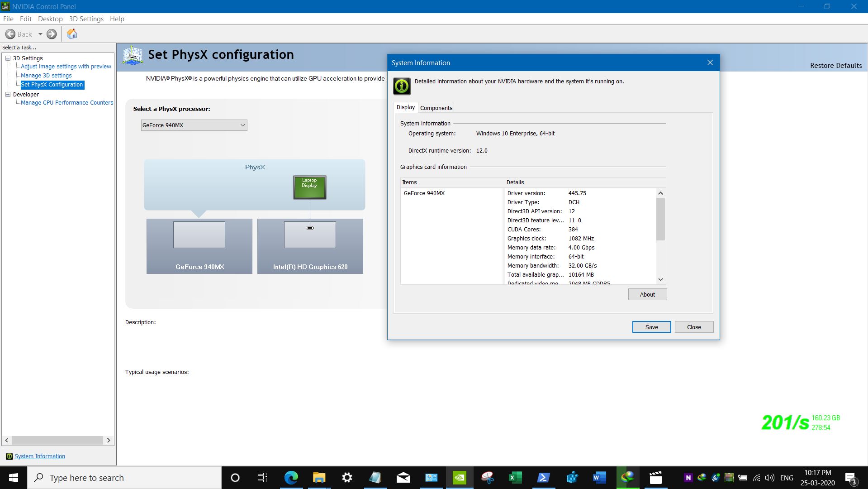Click Windows 10 Enterprise, 64-bit text
This screenshot has height=489, width=868.
coord(515,133)
